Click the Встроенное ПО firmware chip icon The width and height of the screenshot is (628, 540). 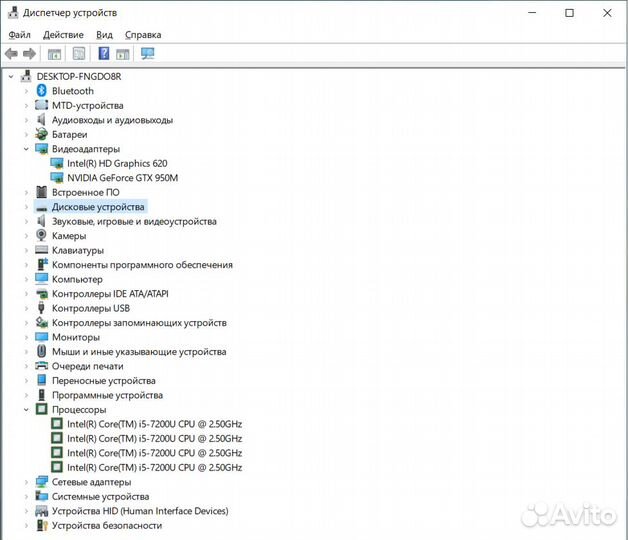pos(41,192)
